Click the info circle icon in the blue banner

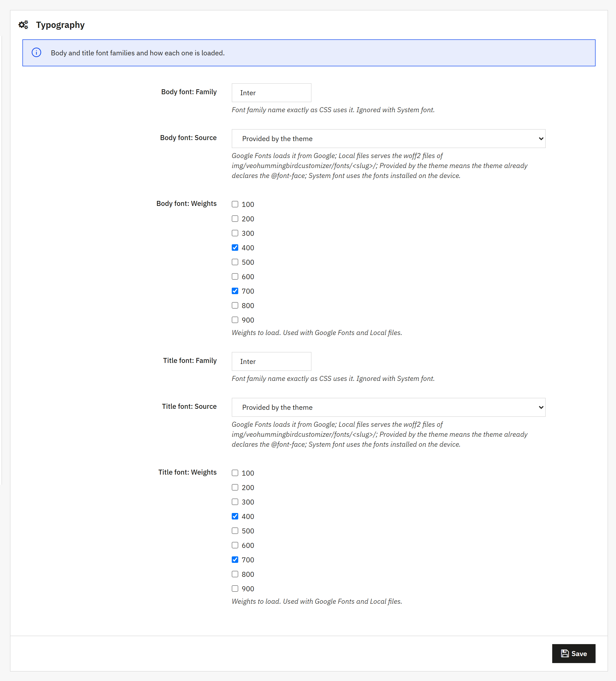tap(36, 52)
